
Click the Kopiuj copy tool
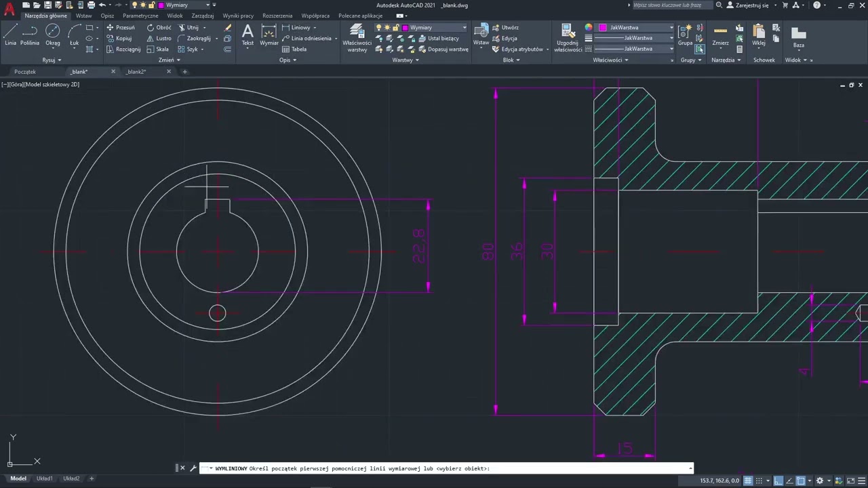[x=119, y=39]
